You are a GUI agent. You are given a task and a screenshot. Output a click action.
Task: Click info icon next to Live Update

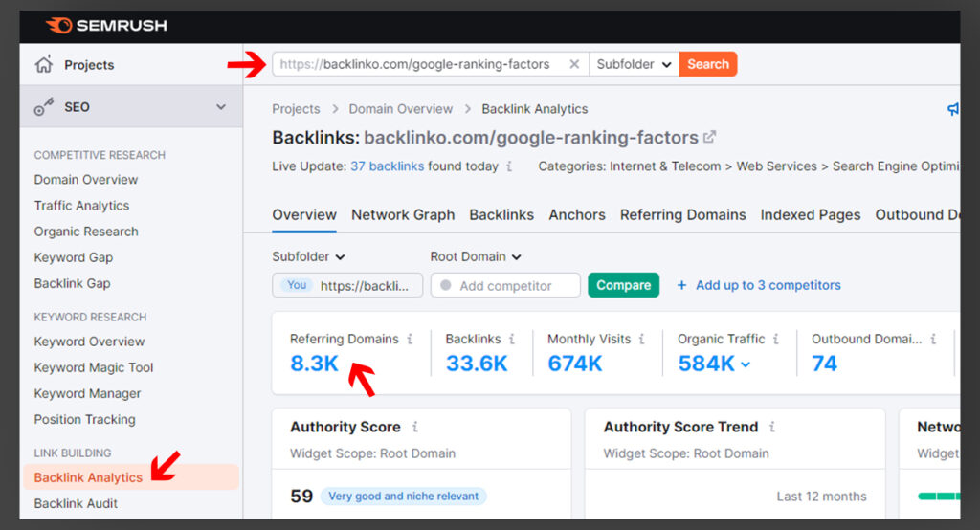[509, 166]
